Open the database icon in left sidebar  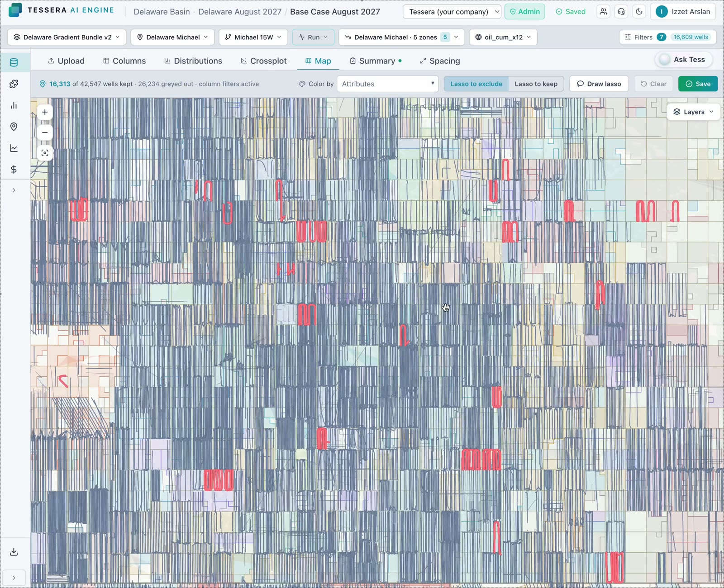pos(14,62)
